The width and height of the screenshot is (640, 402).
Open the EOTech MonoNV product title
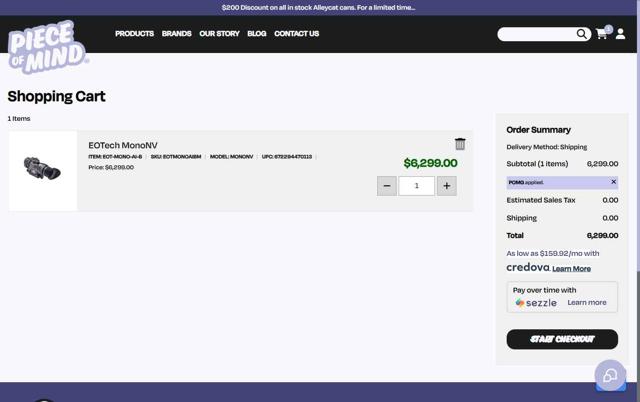(123, 145)
